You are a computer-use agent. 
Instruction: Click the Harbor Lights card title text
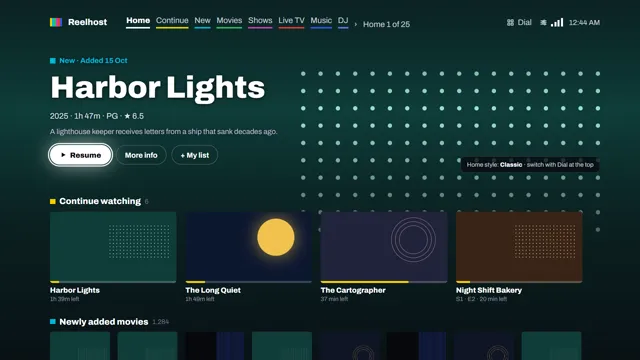pos(75,290)
